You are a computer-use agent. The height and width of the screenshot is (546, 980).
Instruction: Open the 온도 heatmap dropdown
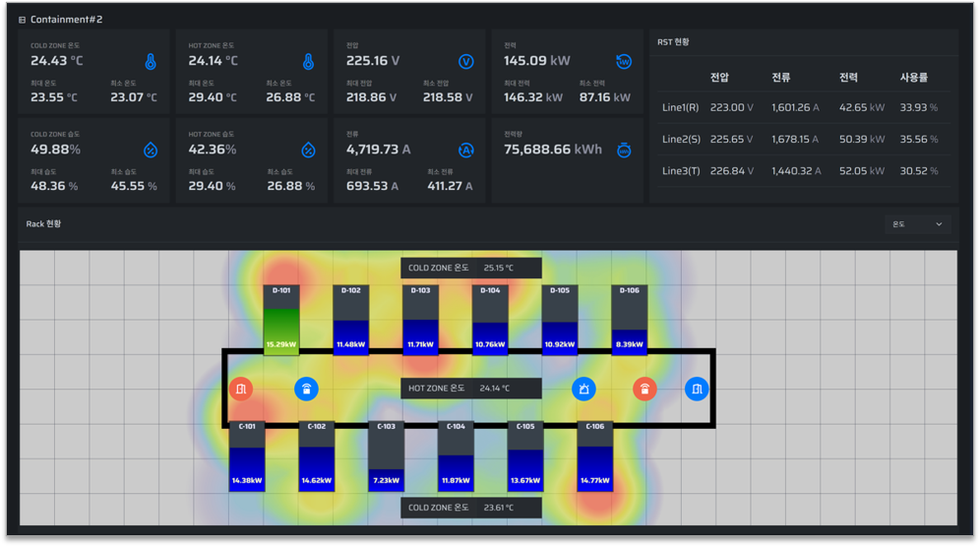pos(917,224)
